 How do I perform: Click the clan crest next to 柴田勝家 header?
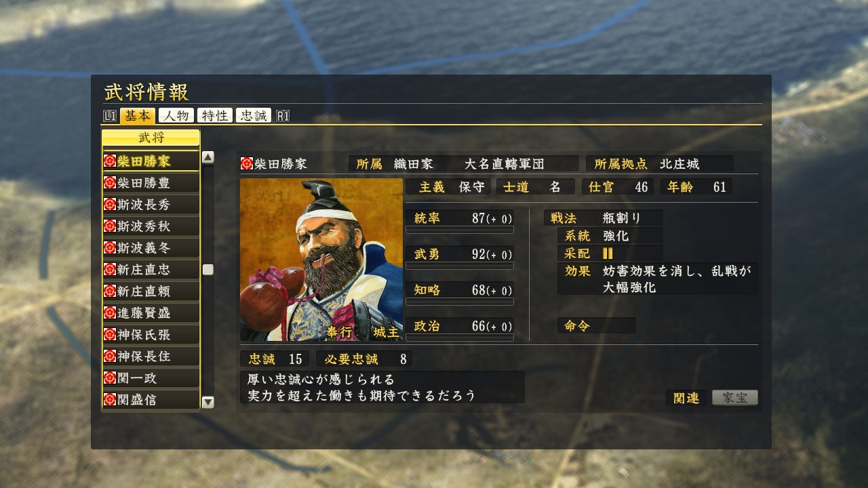[247, 164]
